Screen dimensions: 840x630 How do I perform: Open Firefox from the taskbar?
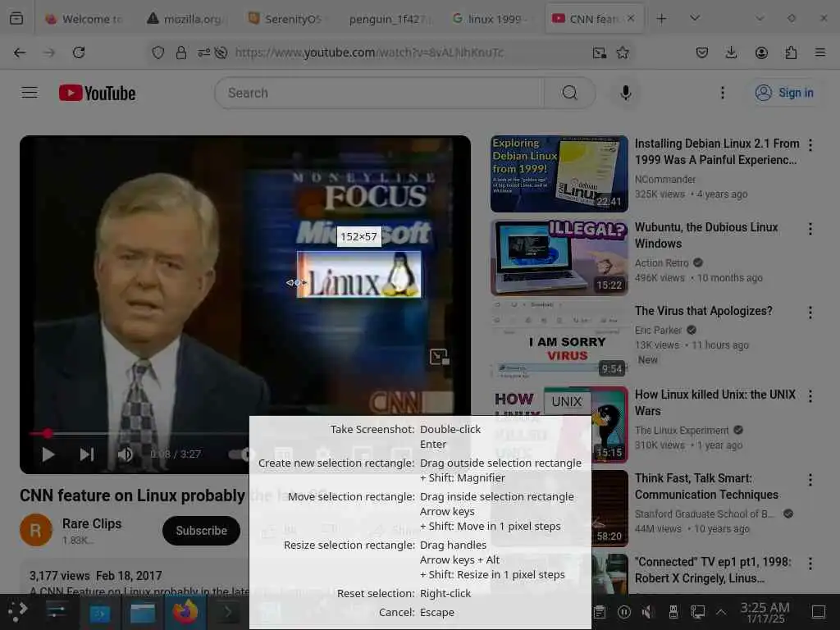point(185,612)
